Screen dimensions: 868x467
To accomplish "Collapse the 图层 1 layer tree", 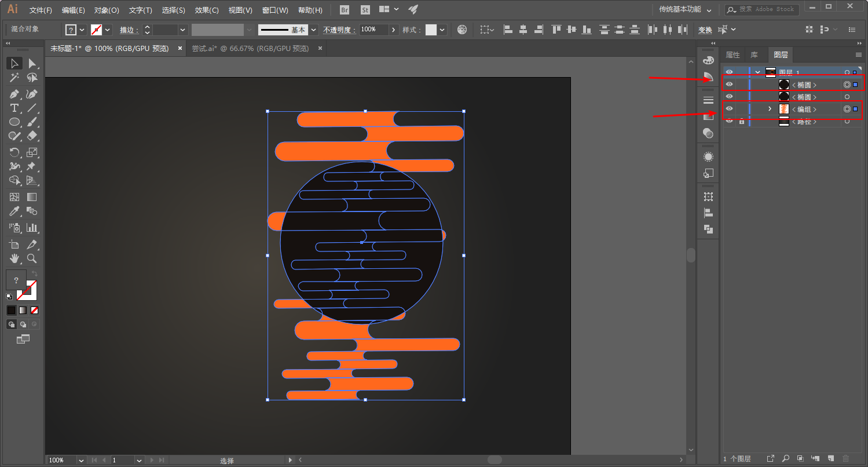I will pyautogui.click(x=757, y=72).
